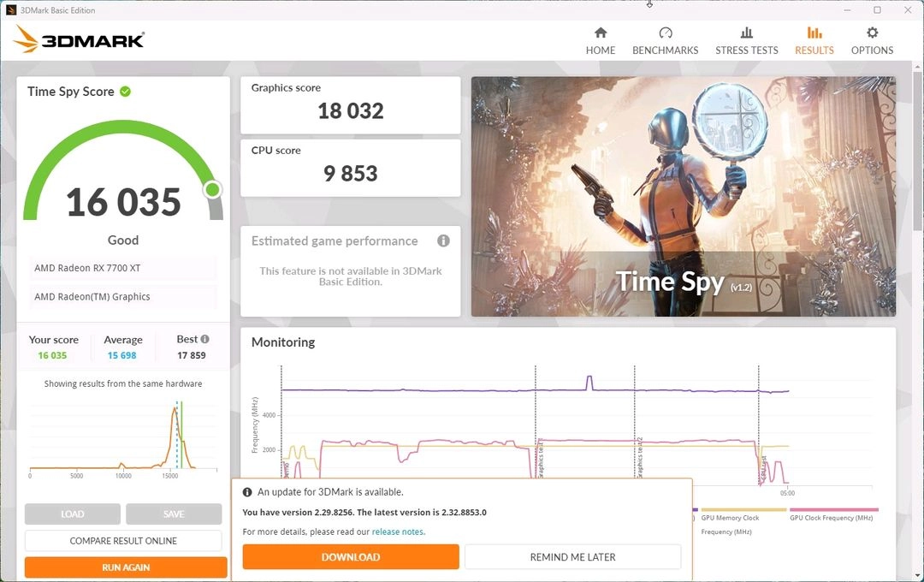Click the Good rating label
The image size is (924, 582).
(123, 240)
